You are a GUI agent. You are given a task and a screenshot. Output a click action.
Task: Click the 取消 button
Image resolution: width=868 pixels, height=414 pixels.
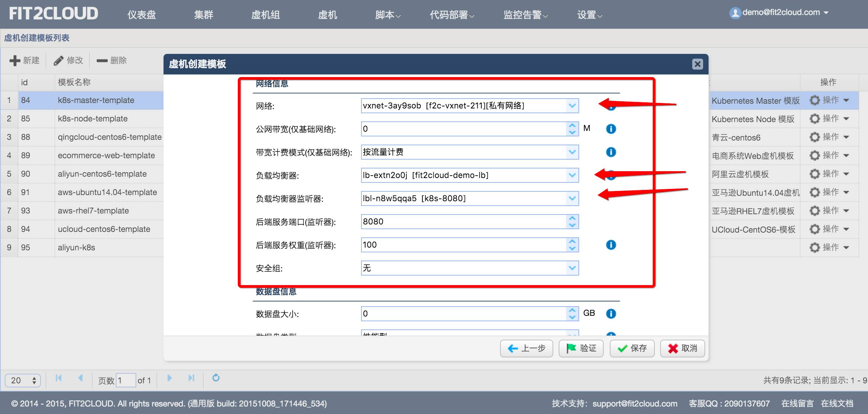[x=682, y=349]
